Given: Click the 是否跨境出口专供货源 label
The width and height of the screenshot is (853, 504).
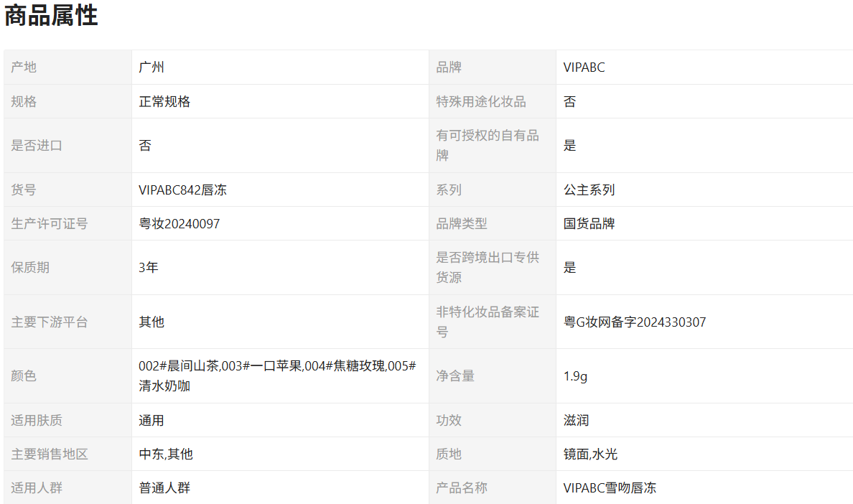Looking at the screenshot, I should (488, 268).
